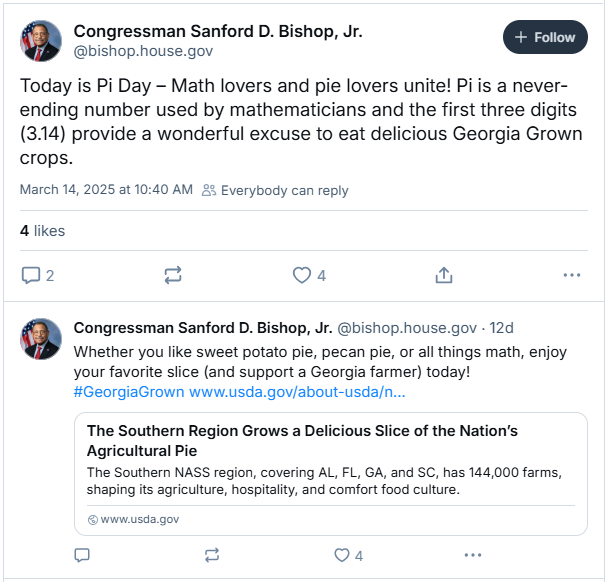Open the #GeorgiaGrown hashtag
The height and width of the screenshot is (582, 608).
(129, 391)
